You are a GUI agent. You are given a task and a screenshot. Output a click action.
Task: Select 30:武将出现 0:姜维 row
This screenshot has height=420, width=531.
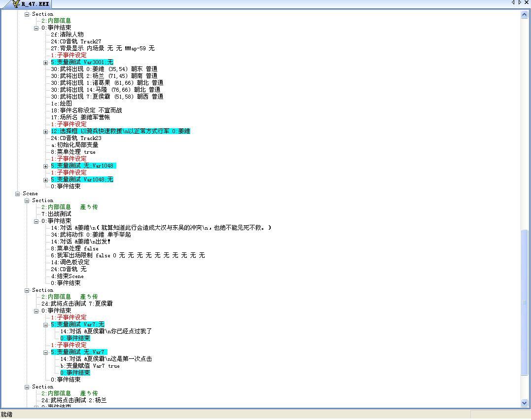point(104,69)
